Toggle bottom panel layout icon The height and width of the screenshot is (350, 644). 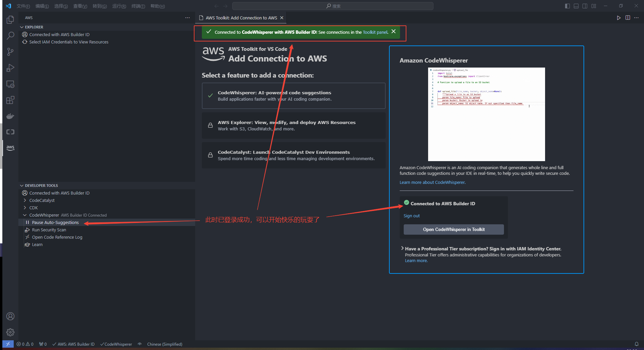tap(576, 6)
